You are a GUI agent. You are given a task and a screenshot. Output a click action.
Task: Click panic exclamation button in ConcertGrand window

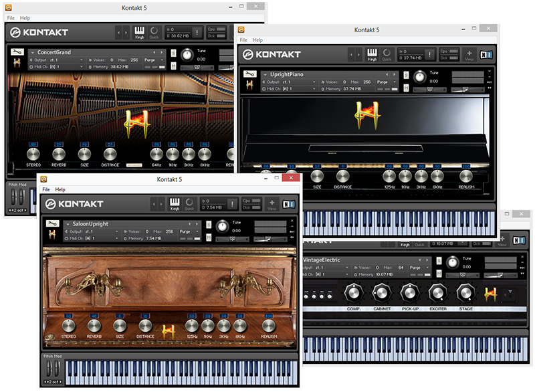point(197,32)
